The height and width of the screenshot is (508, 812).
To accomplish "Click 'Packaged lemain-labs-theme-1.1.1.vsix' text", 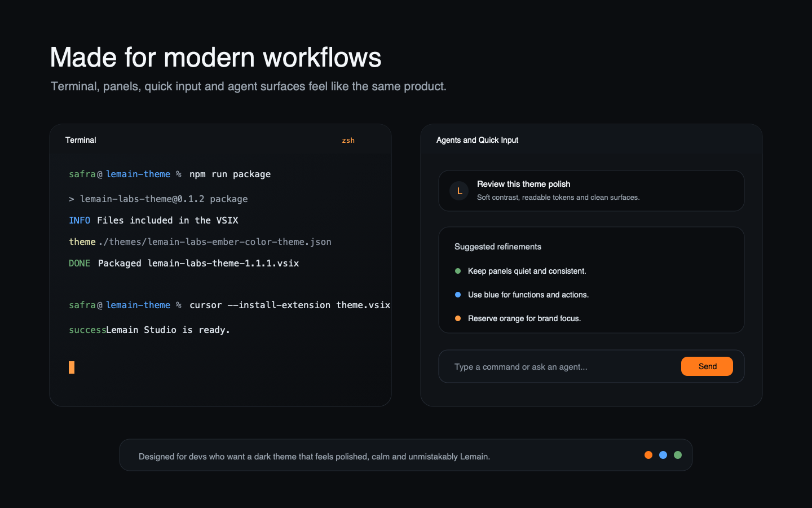I will 198,263.
